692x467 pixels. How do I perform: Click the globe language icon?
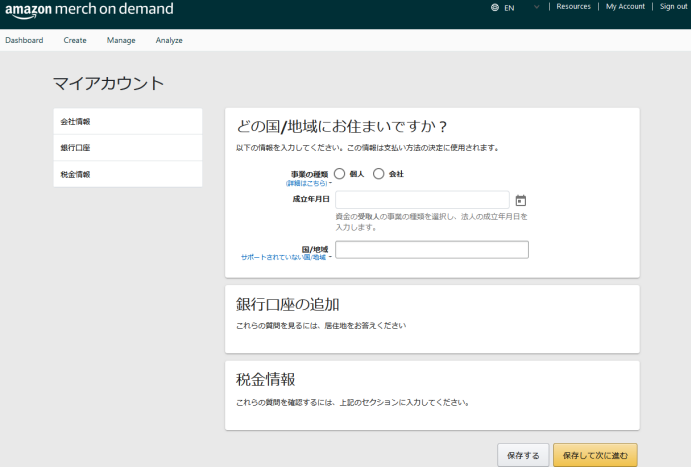pyautogui.click(x=495, y=8)
